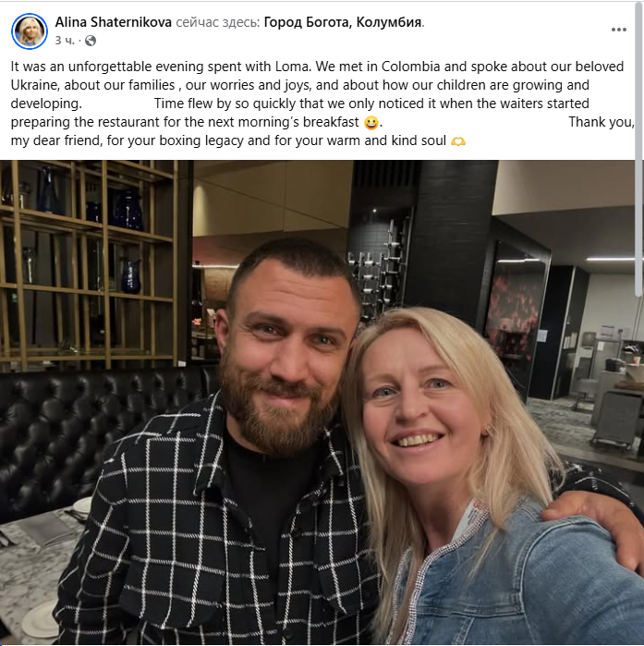Grab the vertical scrollbar thumb at right
This screenshot has width=644, height=646.
tap(639, 148)
